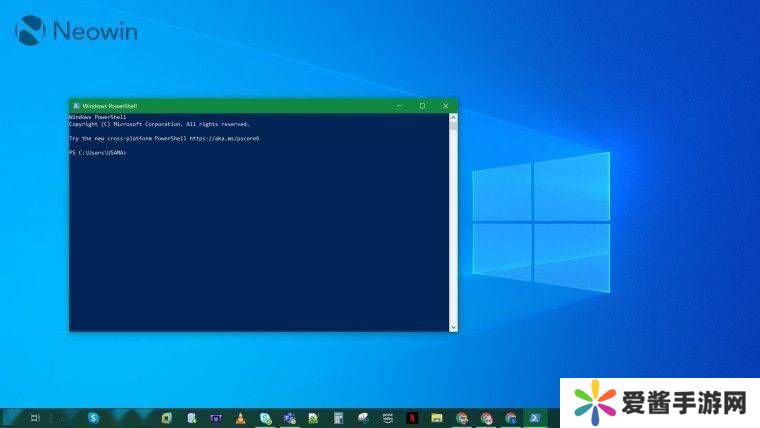The image size is (760, 428).
Task: Minimize the Windows PowerShell window
Action: point(399,105)
